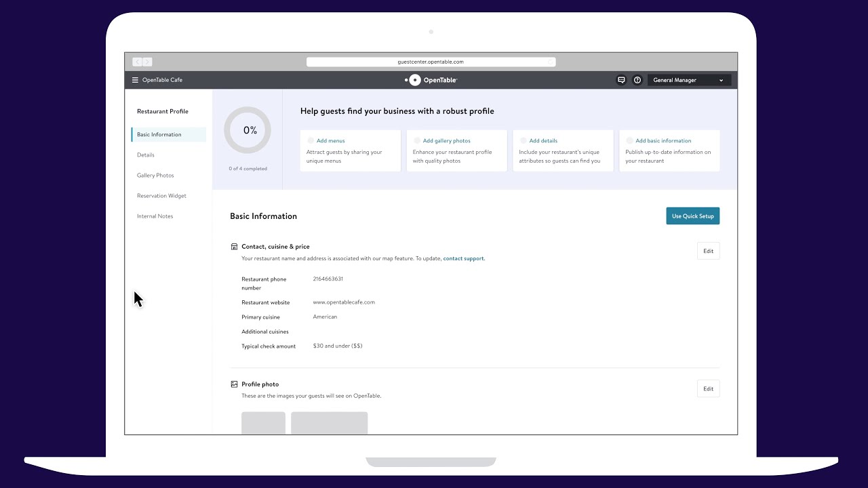Viewport: 868px width, 488px height.
Task: Click the 0 of 4 completed text
Action: 248,169
